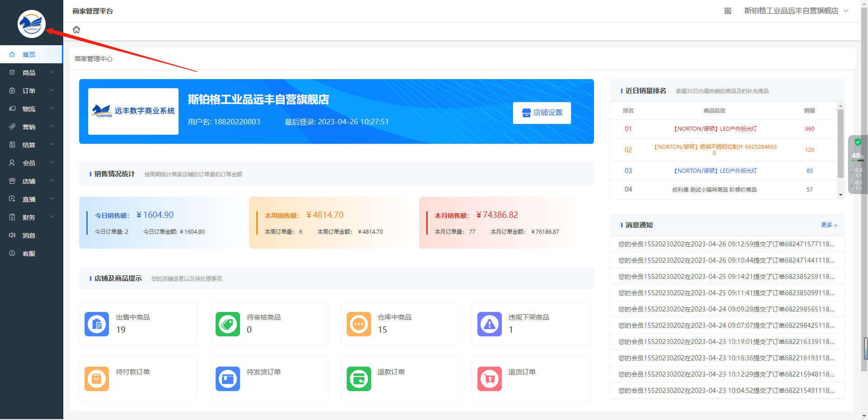Open the 消息 menu label
This screenshot has width=868, height=420.
pos(29,236)
